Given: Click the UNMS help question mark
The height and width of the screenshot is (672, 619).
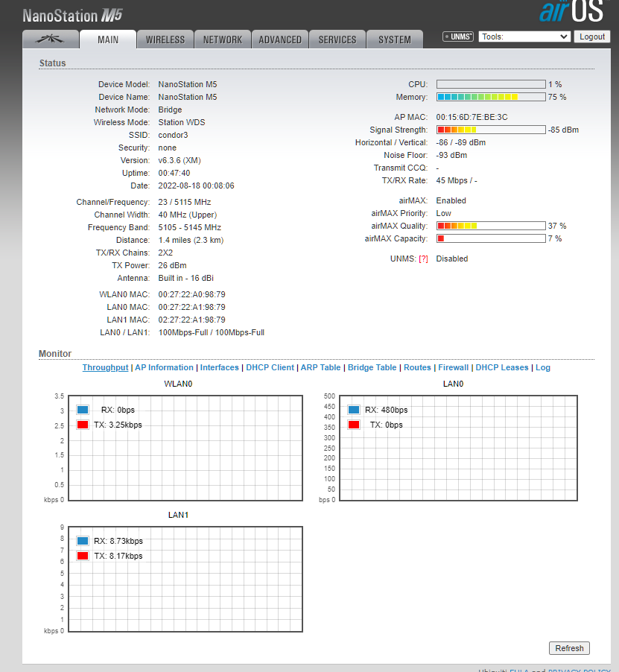Looking at the screenshot, I should click(423, 259).
